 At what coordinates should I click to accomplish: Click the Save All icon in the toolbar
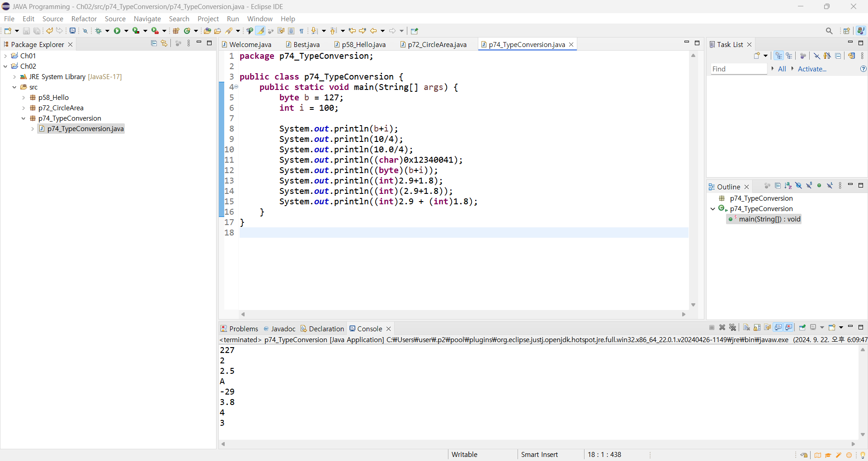(37, 31)
